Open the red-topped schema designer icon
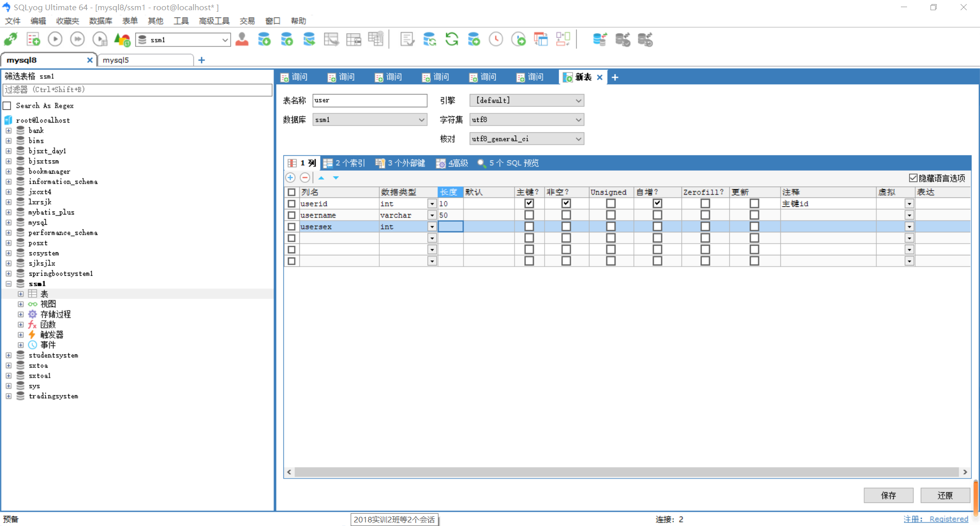The width and height of the screenshot is (980, 526). point(541,39)
